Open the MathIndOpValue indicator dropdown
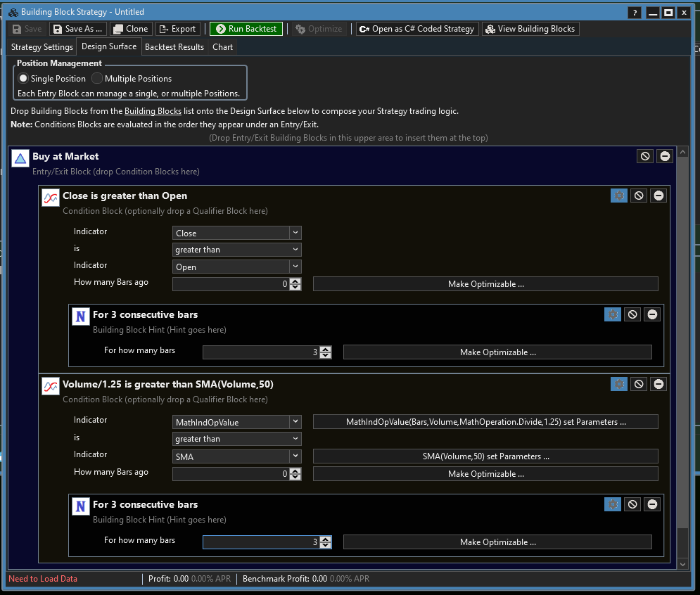 (295, 422)
